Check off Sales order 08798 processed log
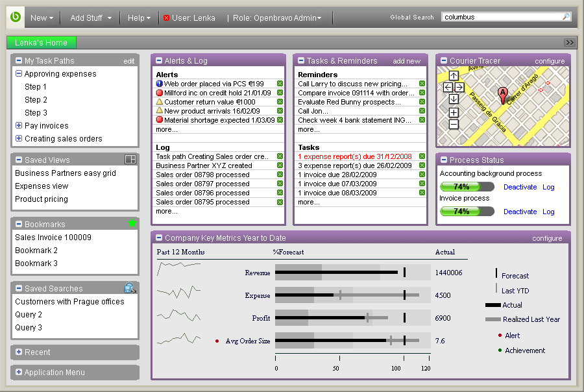This screenshot has height=392, width=584. (280, 175)
